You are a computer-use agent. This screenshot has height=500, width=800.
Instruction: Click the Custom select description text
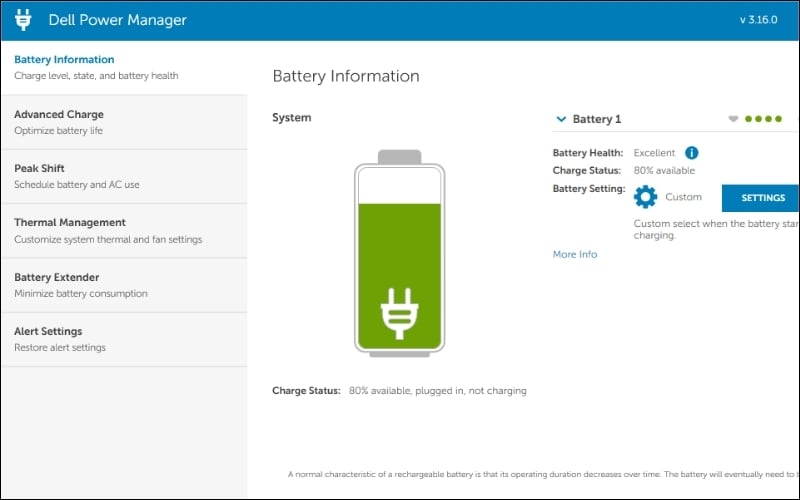pyautogui.click(x=716, y=230)
